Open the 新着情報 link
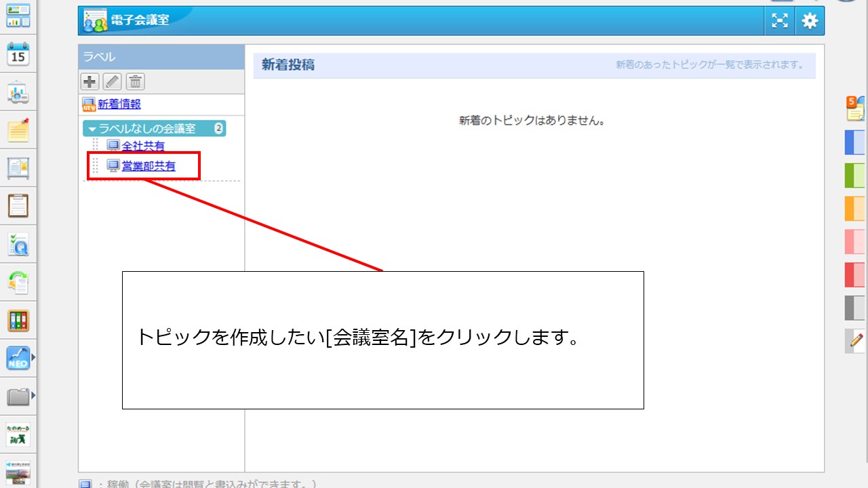Image resolution: width=868 pixels, height=488 pixels. pyautogui.click(x=119, y=104)
